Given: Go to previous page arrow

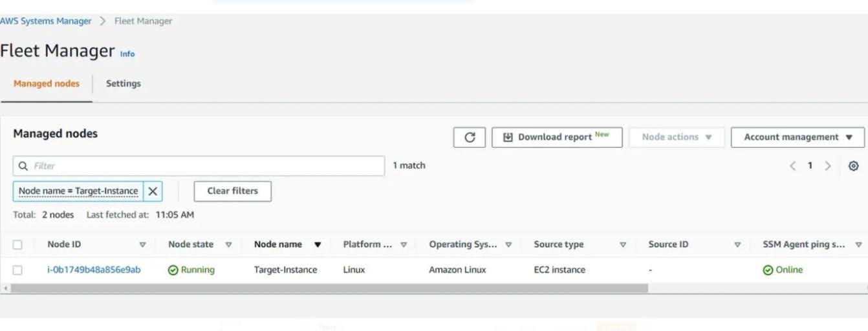Looking at the screenshot, I should click(x=792, y=166).
